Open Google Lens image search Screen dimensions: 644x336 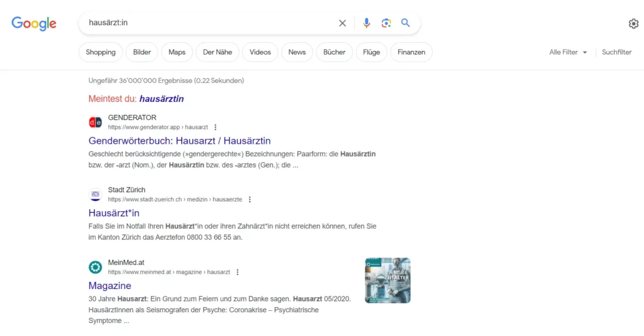(x=386, y=23)
